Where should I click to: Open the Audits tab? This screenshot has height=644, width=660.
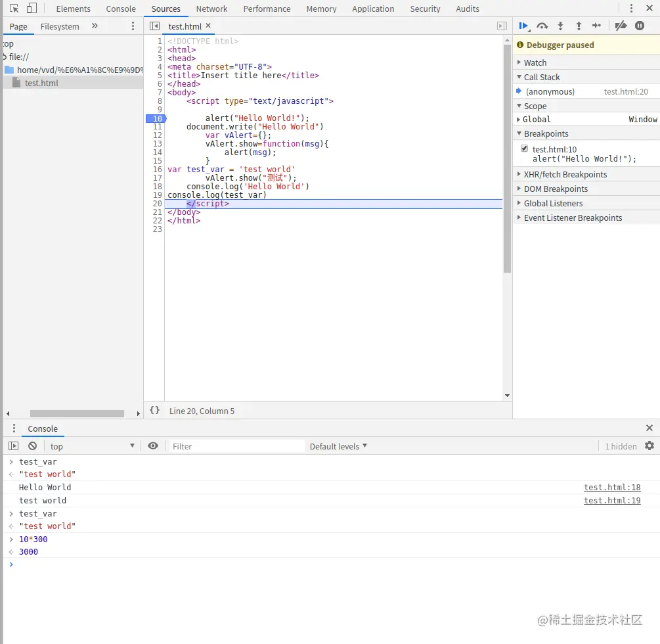pos(467,9)
